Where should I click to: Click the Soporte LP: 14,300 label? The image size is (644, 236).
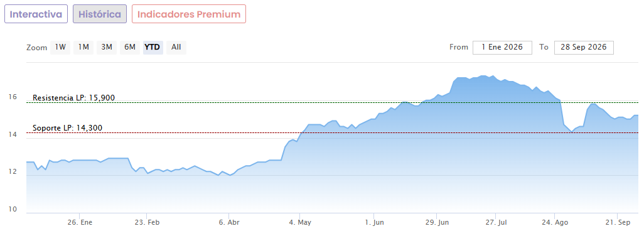coord(67,128)
